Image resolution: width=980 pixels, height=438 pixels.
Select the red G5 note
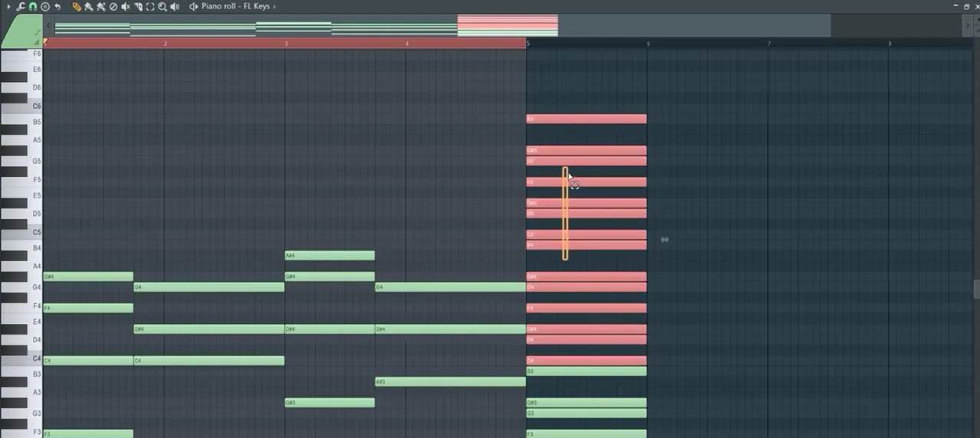click(x=586, y=161)
